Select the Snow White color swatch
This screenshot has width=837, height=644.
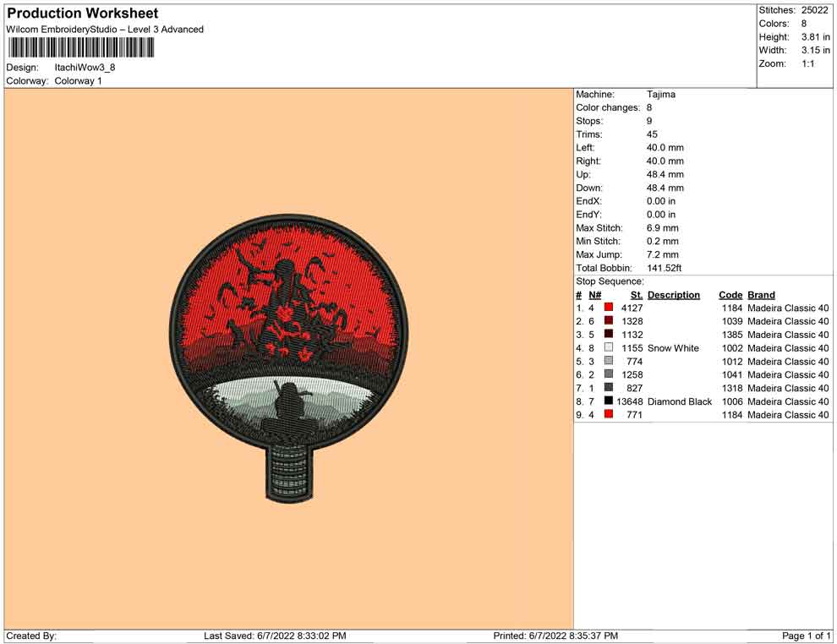(609, 347)
